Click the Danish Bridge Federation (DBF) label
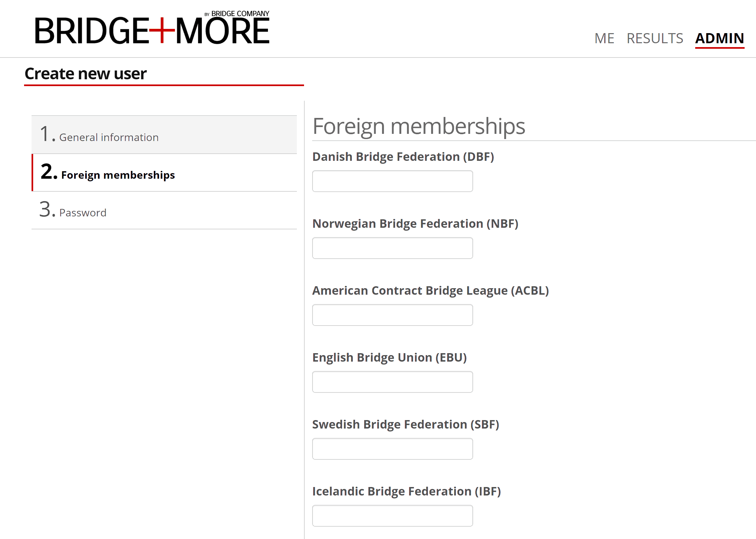The image size is (756, 539). (403, 157)
